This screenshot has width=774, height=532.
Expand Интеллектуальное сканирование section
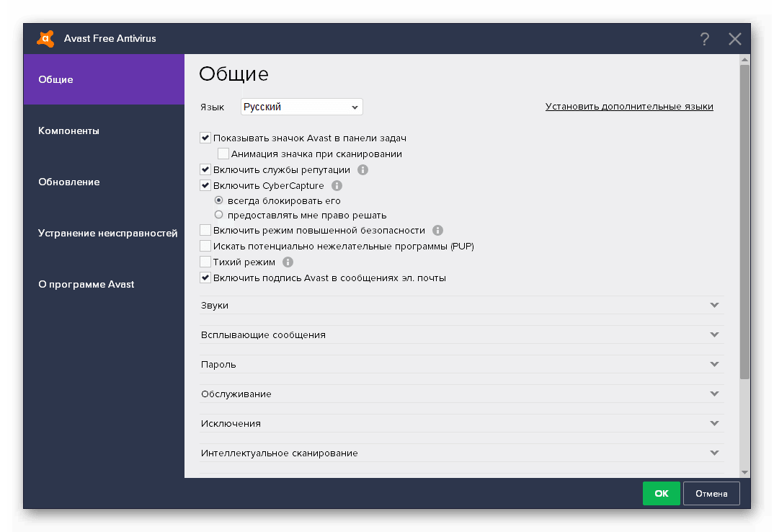[x=461, y=453]
